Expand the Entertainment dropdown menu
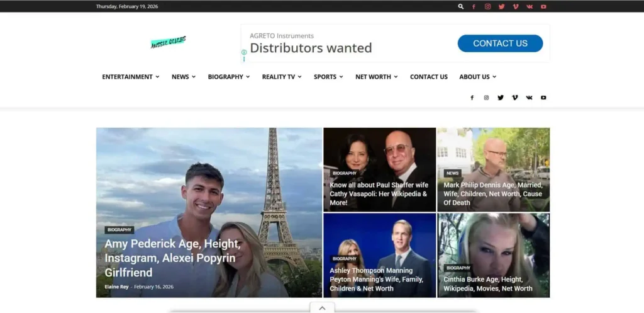The image size is (644, 313). [x=130, y=77]
